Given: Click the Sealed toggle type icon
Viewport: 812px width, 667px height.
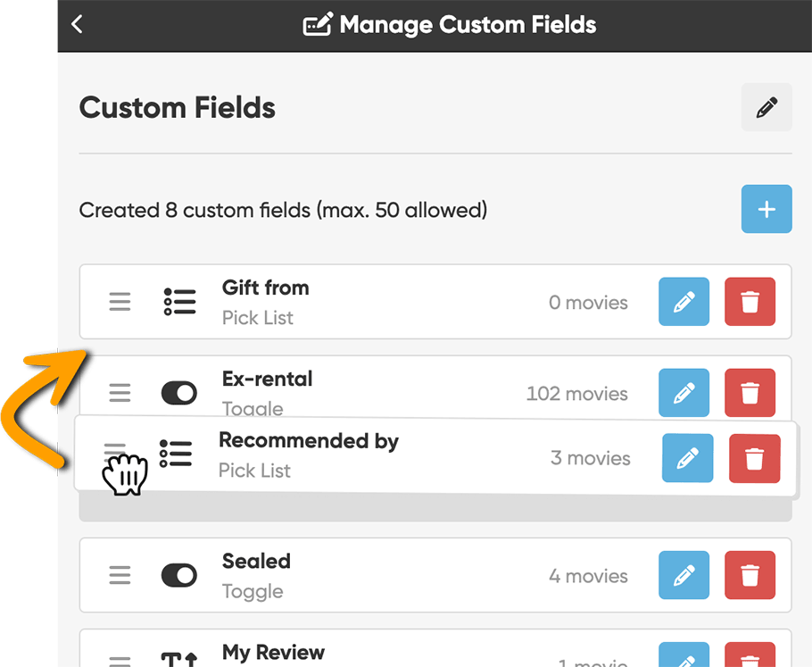Looking at the screenshot, I should tap(179, 576).
